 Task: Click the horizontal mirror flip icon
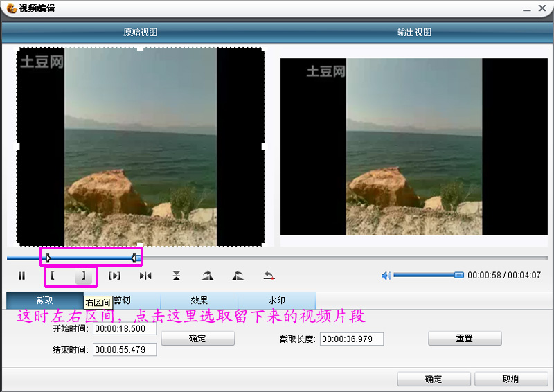coord(145,276)
